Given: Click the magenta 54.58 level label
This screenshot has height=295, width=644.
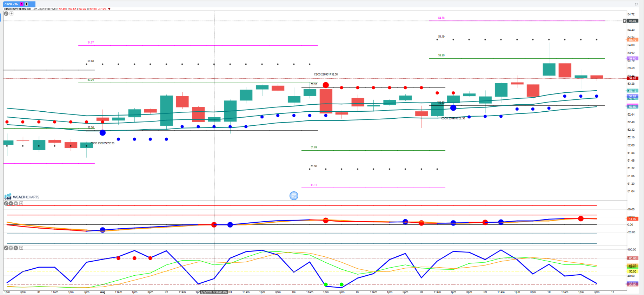Looking at the screenshot, I should pos(441,18).
